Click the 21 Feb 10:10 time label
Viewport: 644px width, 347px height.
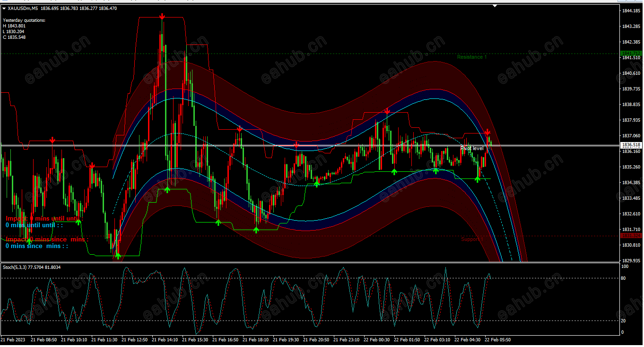click(x=74, y=340)
